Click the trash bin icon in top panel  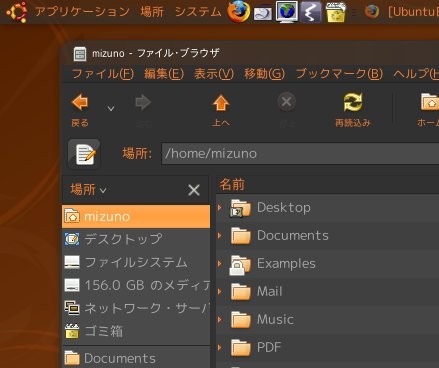click(335, 12)
